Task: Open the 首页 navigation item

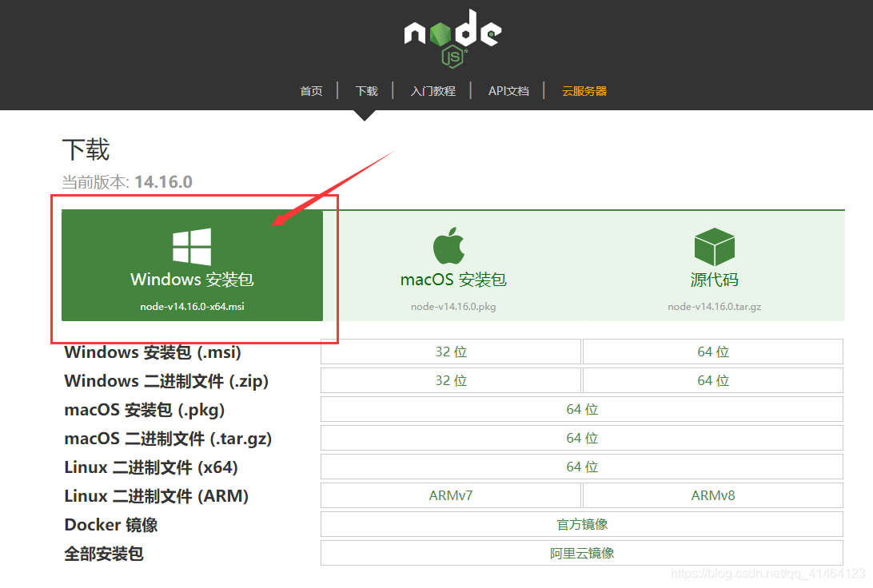Action: 311,91
